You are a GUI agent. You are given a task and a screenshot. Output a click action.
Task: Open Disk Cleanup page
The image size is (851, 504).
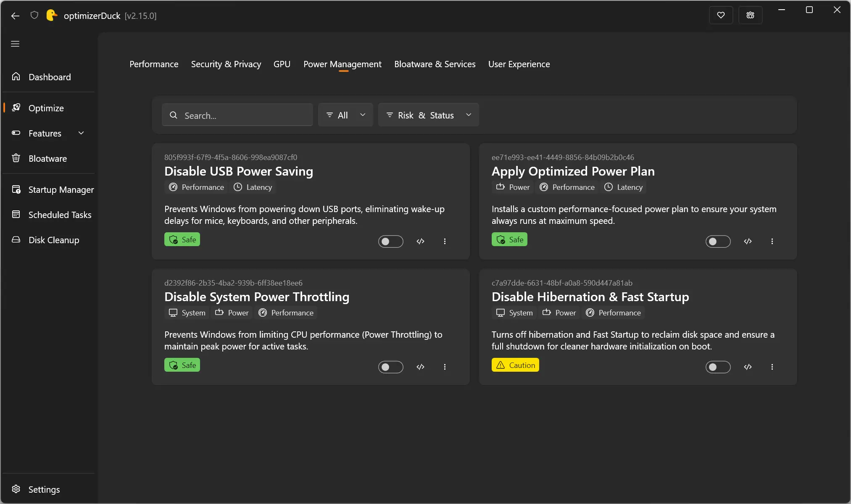(x=49, y=240)
